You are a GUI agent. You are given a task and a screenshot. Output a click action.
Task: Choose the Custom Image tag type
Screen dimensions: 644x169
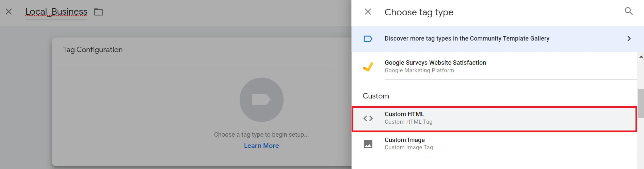point(494,144)
